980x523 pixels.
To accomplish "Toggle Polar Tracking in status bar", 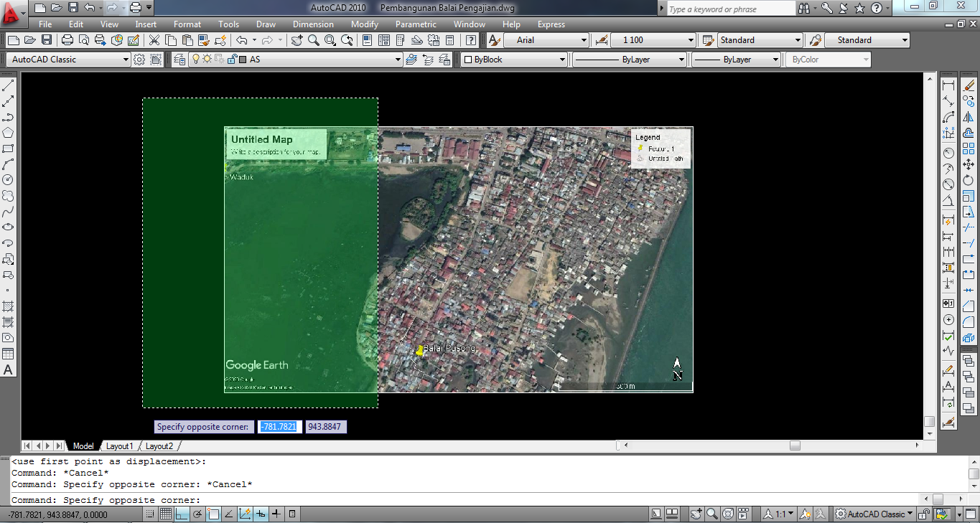I will pos(197,514).
